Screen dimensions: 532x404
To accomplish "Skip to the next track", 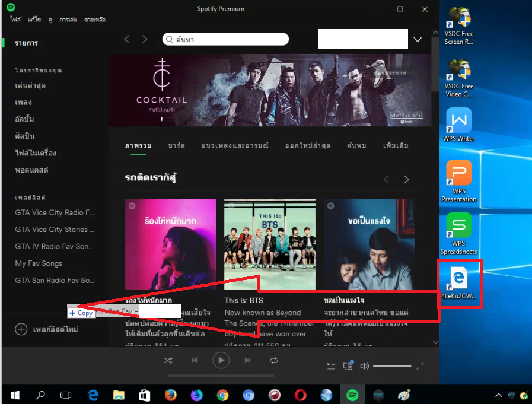I will point(247,360).
